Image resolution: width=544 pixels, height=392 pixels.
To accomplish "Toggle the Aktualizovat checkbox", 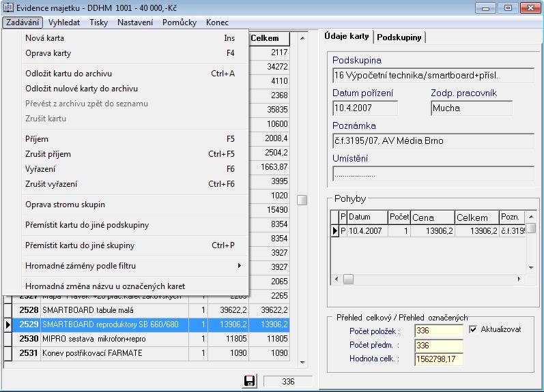I will 473,329.
